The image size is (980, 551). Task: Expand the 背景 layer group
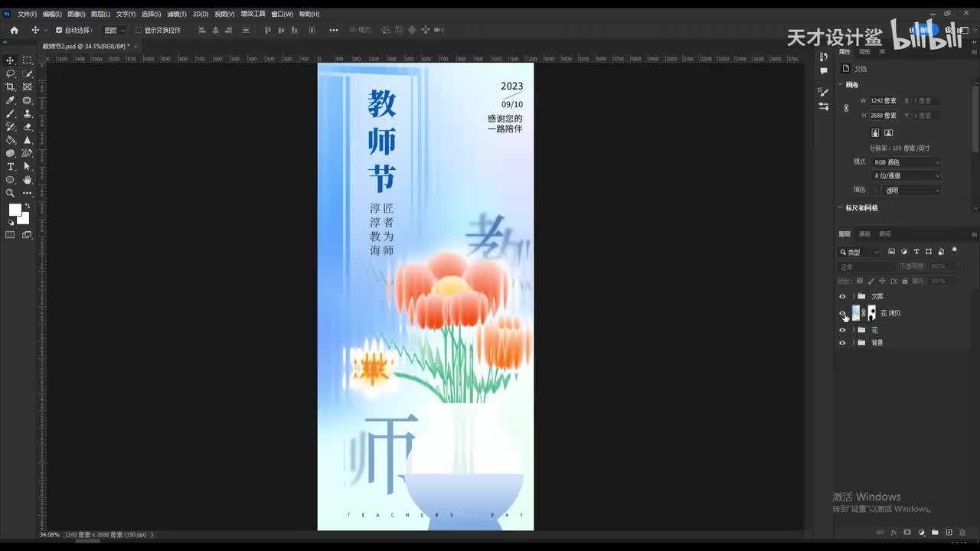[853, 343]
